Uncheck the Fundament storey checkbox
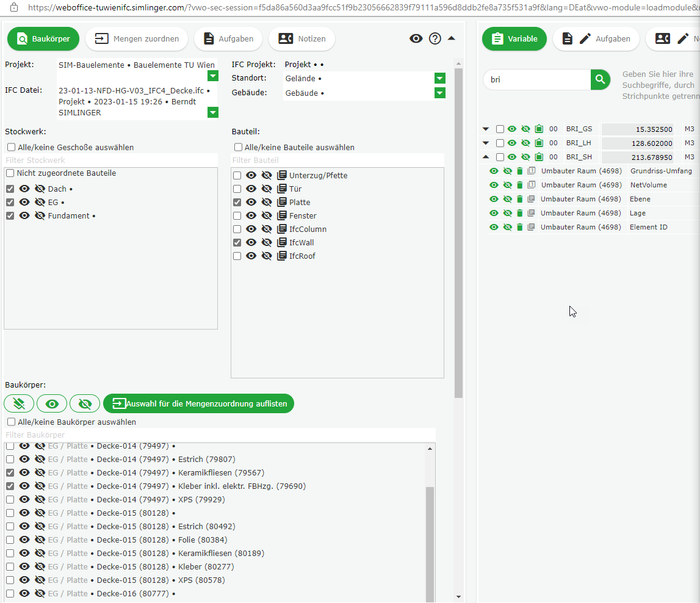The image size is (700, 603). click(x=10, y=216)
